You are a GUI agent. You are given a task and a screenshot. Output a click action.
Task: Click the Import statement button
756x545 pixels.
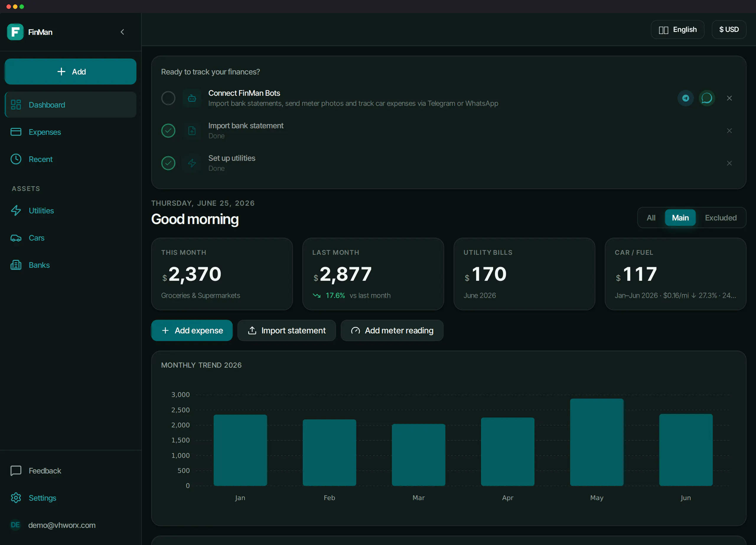[x=287, y=330]
